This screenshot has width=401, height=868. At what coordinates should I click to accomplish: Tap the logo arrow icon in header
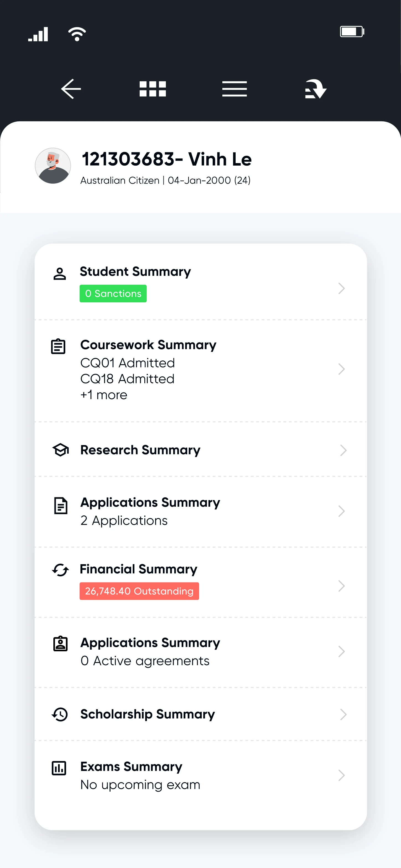(x=316, y=89)
